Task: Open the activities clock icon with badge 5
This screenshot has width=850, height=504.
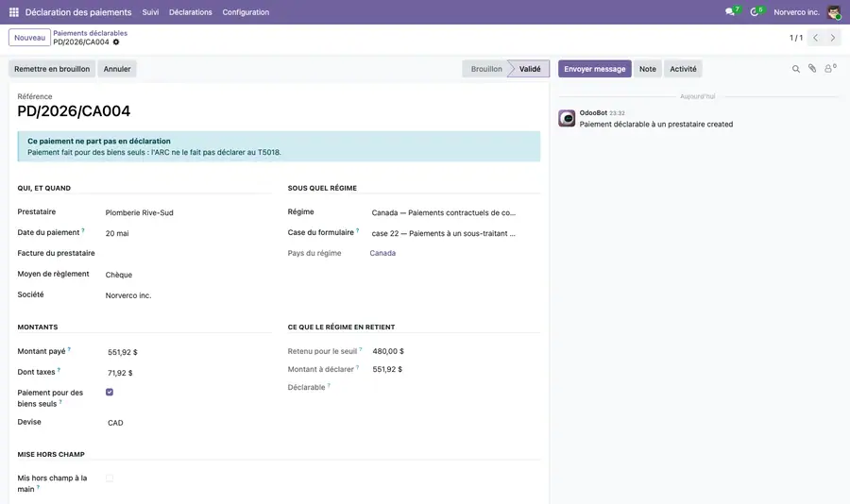Action: (x=756, y=11)
